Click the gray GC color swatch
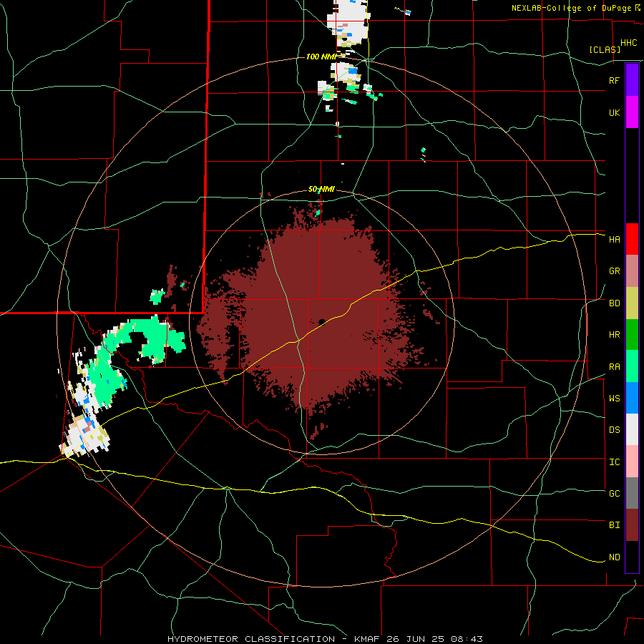The image size is (644, 644). click(x=632, y=493)
